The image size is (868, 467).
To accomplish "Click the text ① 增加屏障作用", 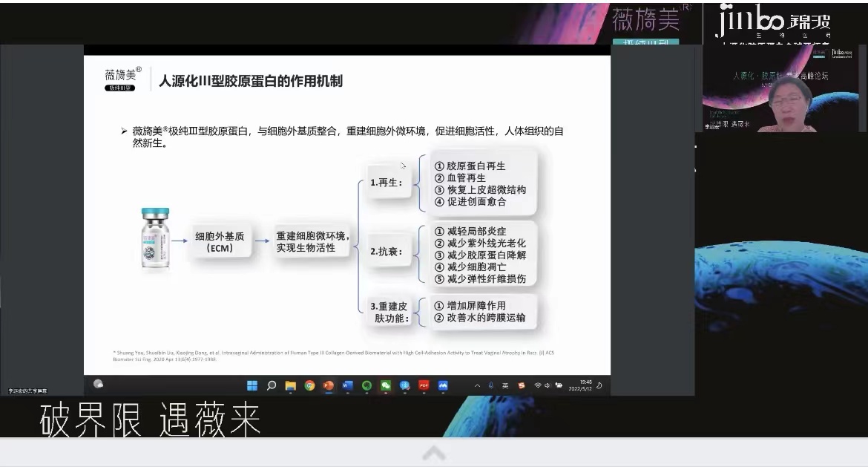I will [470, 306].
